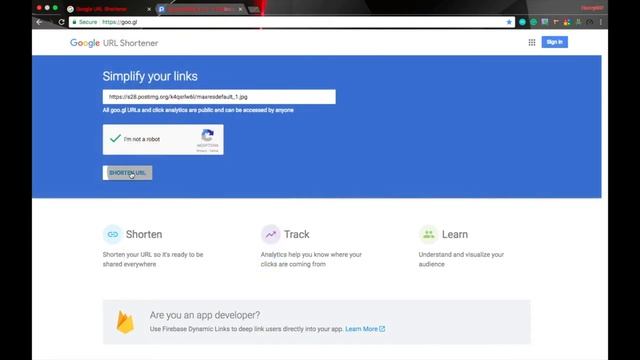The height and width of the screenshot is (360, 640).
Task: Click the Shorten link icon
Action: [113, 234]
